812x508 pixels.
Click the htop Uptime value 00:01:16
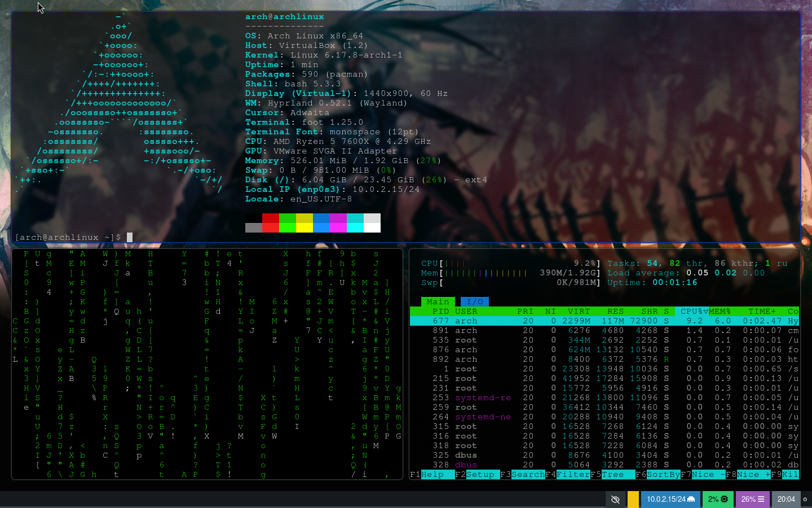pos(675,283)
